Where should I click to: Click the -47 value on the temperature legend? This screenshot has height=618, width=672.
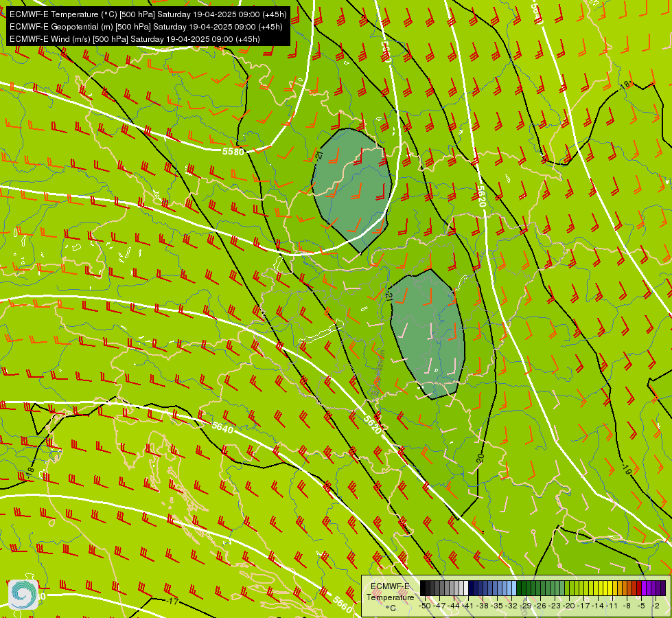(439, 606)
